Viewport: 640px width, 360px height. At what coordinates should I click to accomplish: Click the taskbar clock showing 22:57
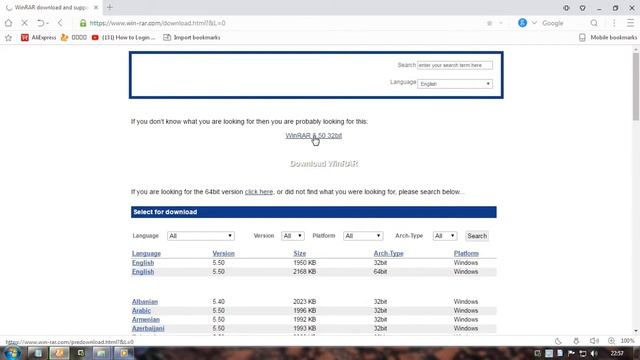click(x=617, y=353)
